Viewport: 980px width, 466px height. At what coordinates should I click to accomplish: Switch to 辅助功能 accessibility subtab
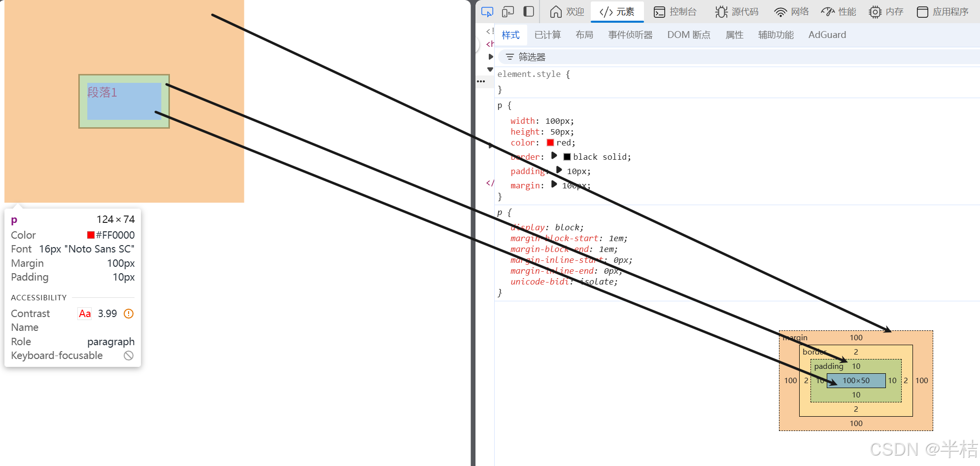click(776, 35)
